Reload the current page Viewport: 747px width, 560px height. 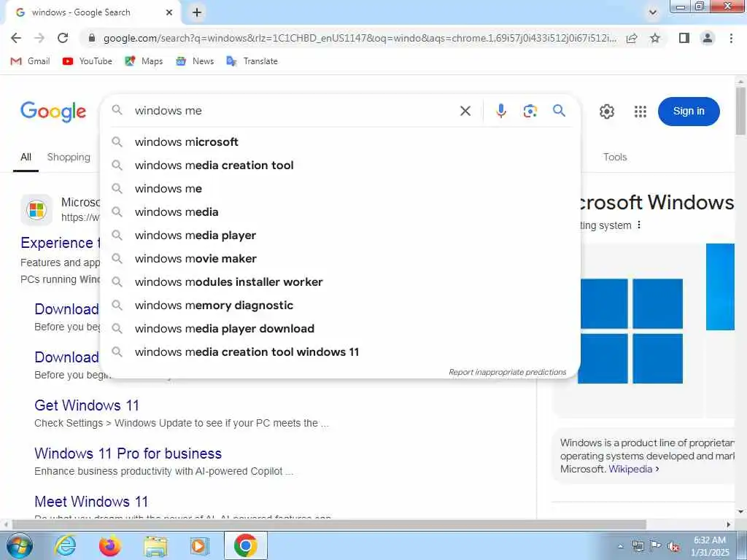(x=63, y=38)
